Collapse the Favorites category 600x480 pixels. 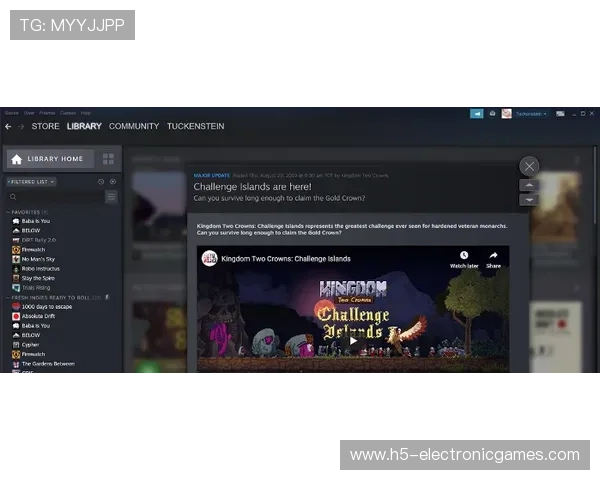pos(8,212)
